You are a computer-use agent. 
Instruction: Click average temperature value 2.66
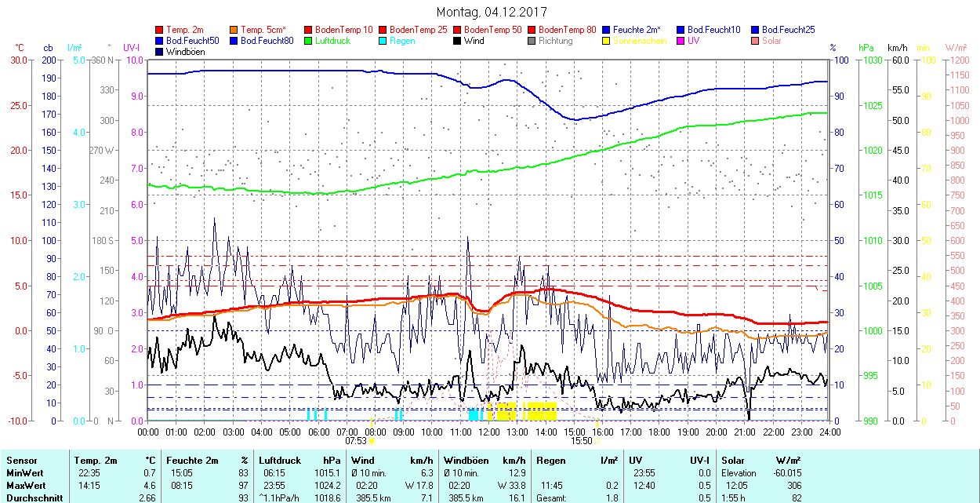[x=148, y=498]
